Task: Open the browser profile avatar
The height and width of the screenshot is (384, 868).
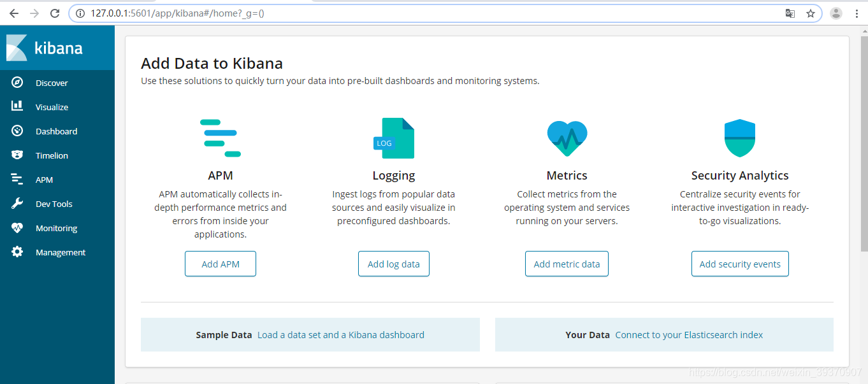Action: tap(836, 13)
